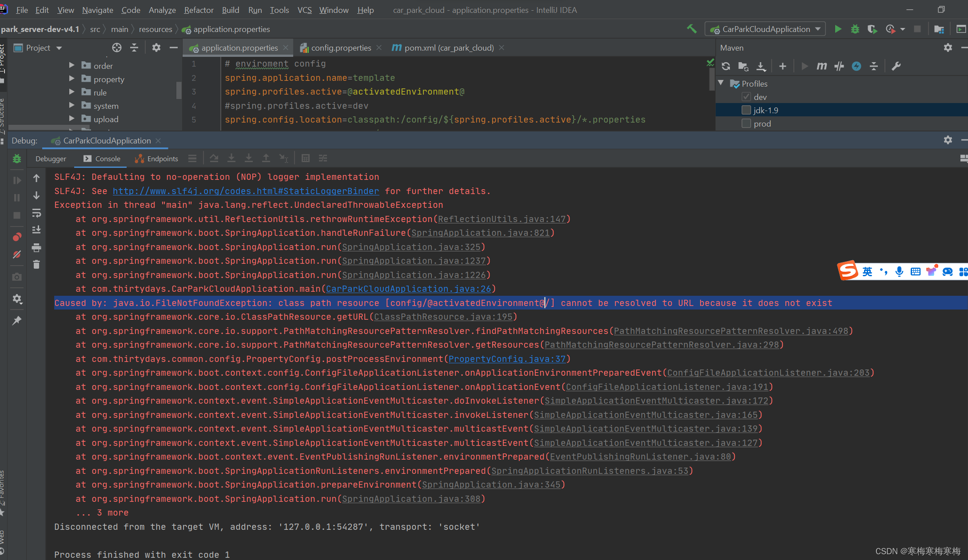Viewport: 968px width, 560px height.
Task: Collapse the Profiles node in Maven panel
Action: tap(721, 83)
